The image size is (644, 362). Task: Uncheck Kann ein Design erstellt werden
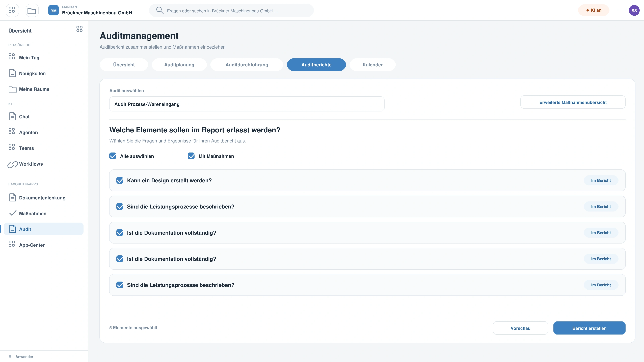[120, 180]
